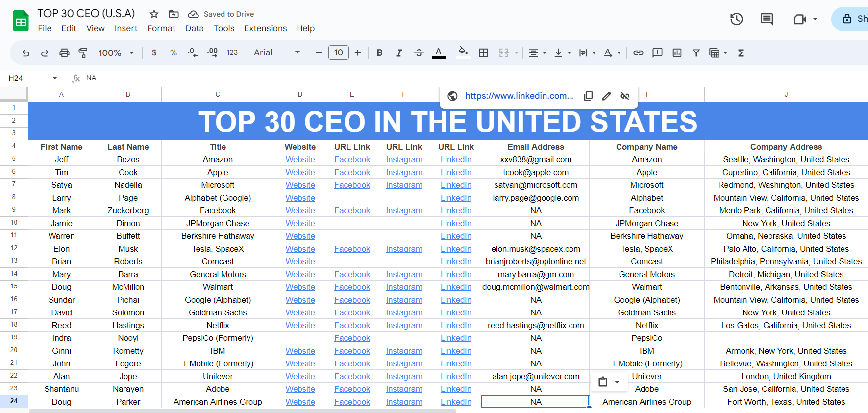Screen dimensions: 868x413
Task: Click the Facebook link in Tim Cook row
Action: point(352,172)
